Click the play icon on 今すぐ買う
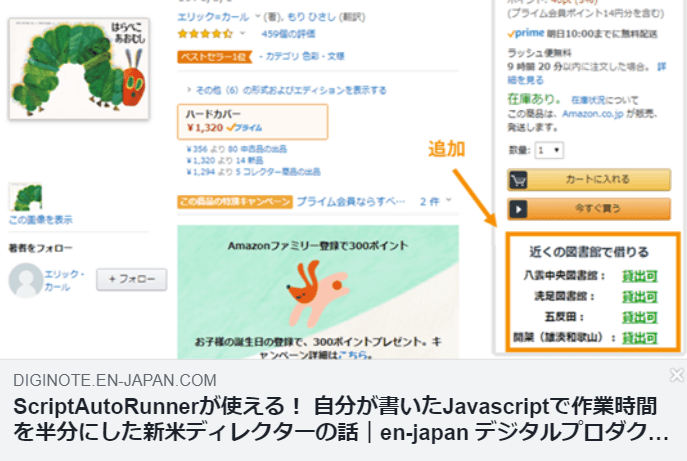The width and height of the screenshot is (687, 461). tap(519, 209)
